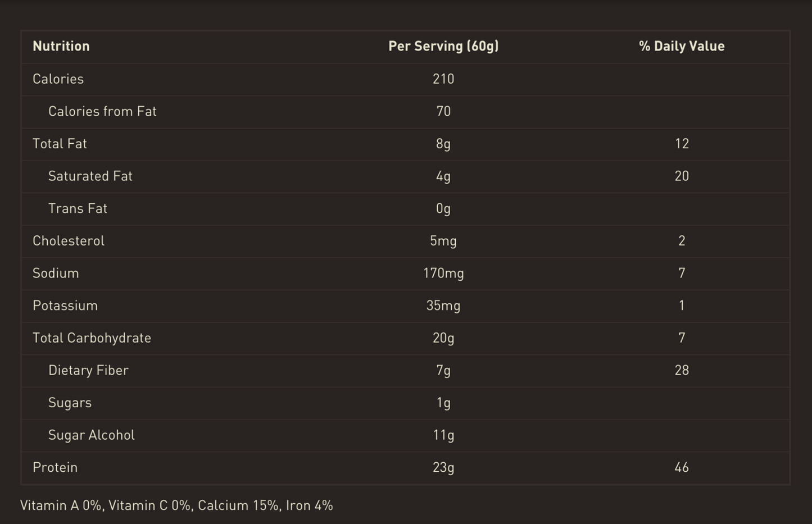Click the Saturated Fat label
The height and width of the screenshot is (524, 812).
tap(90, 176)
